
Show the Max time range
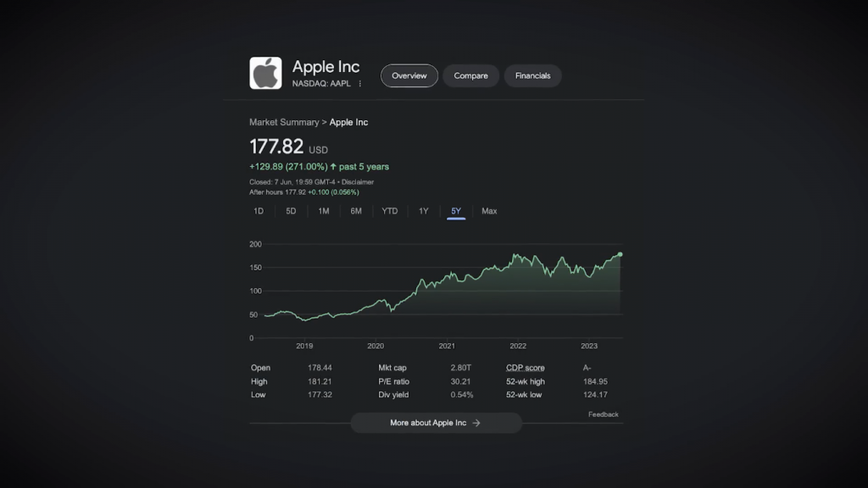[489, 211]
